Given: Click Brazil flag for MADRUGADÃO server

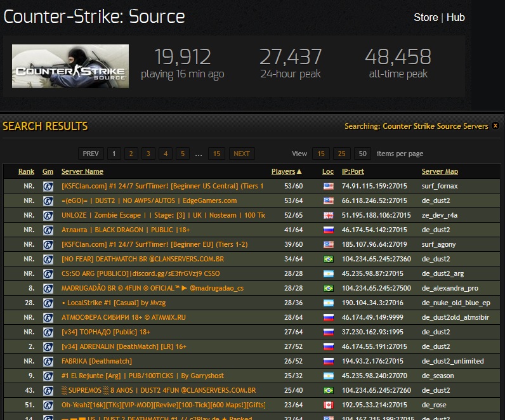Looking at the screenshot, I should [x=329, y=288].
